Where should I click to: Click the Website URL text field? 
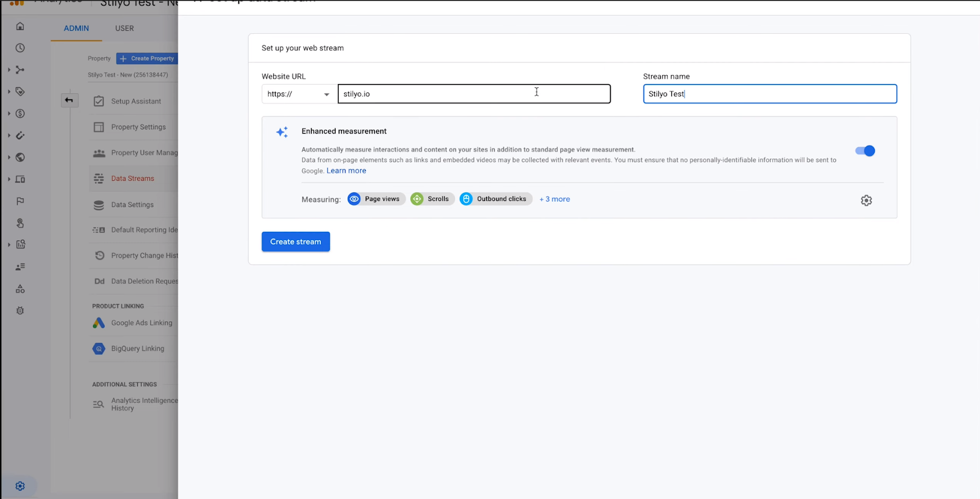(x=474, y=94)
